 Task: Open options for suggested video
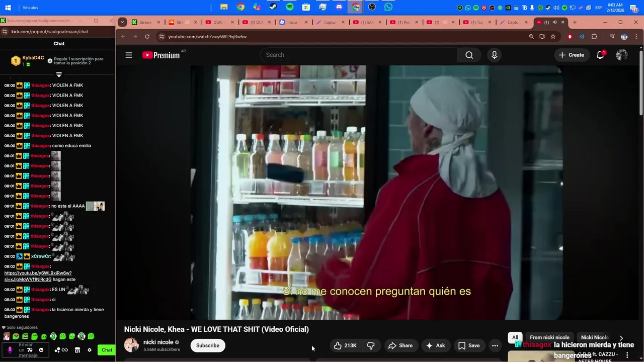(627, 355)
